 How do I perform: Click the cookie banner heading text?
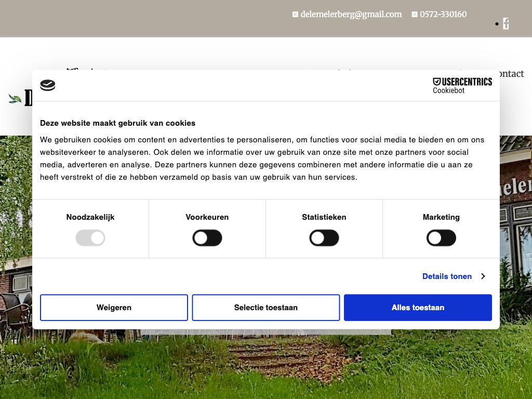[117, 123]
